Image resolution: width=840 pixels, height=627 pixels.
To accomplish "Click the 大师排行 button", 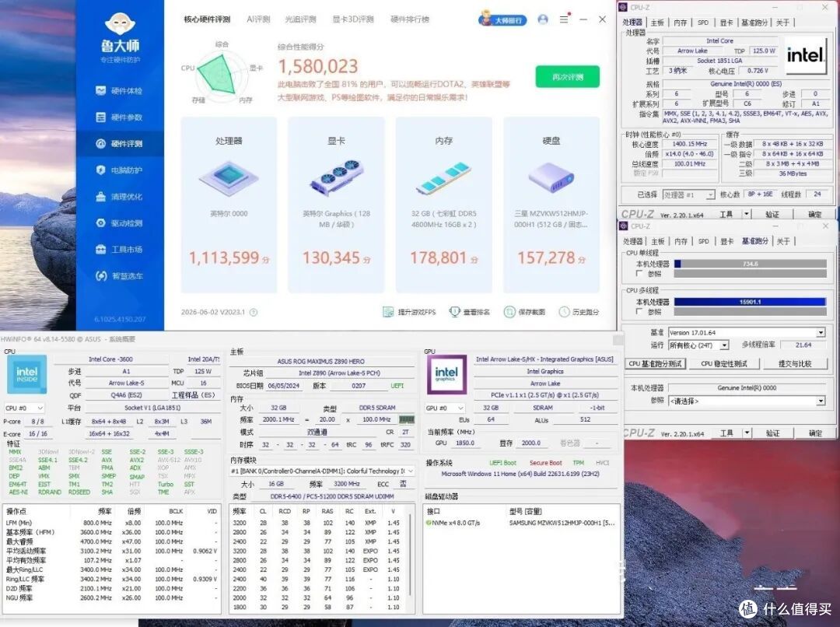I will tap(502, 19).
